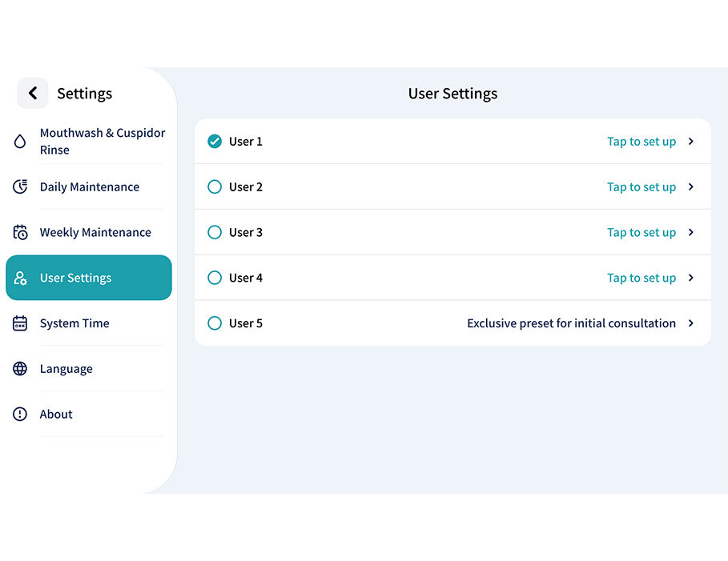
Task: Click 'Exclusive preset for initial consultation' text
Action: 571,324
